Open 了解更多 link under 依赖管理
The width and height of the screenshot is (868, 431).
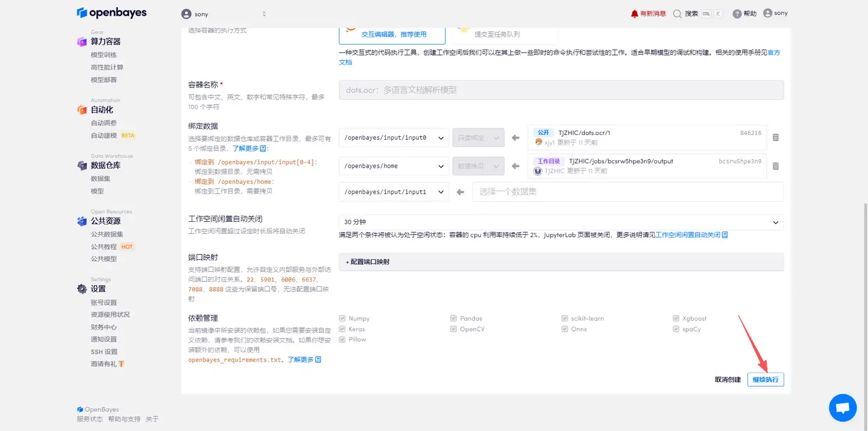(x=301, y=359)
